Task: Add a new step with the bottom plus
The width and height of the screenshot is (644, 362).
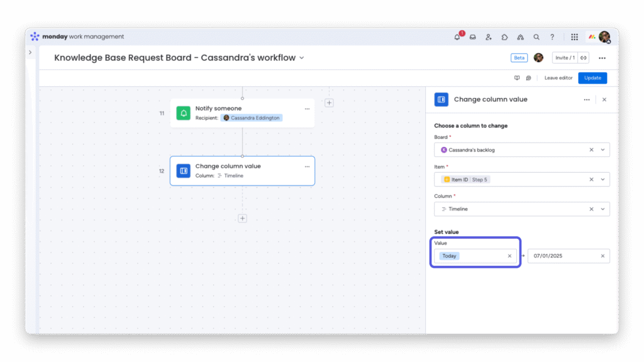Action: [242, 218]
